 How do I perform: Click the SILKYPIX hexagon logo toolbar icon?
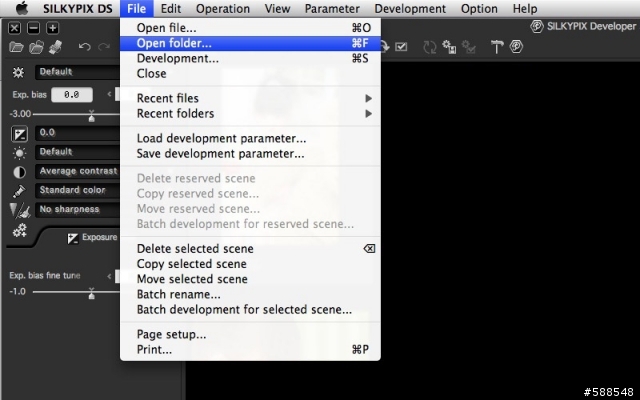516,47
